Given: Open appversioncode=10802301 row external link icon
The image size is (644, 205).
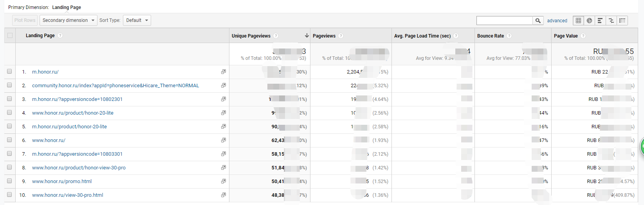Looking at the screenshot, I should click(224, 99).
